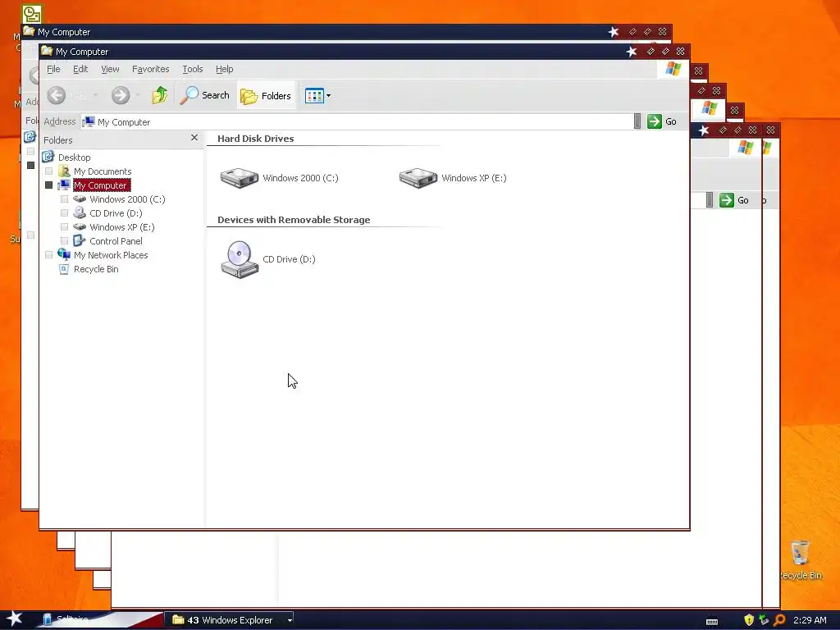
Task: Select My Documents icon in folder tree
Action: 64,171
